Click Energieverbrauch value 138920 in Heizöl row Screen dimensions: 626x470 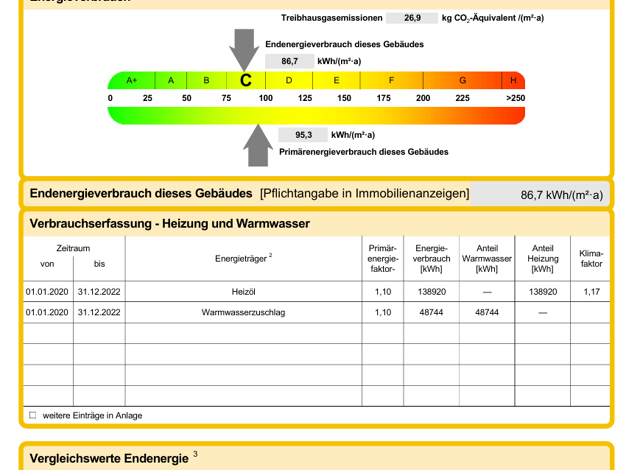[x=431, y=292]
